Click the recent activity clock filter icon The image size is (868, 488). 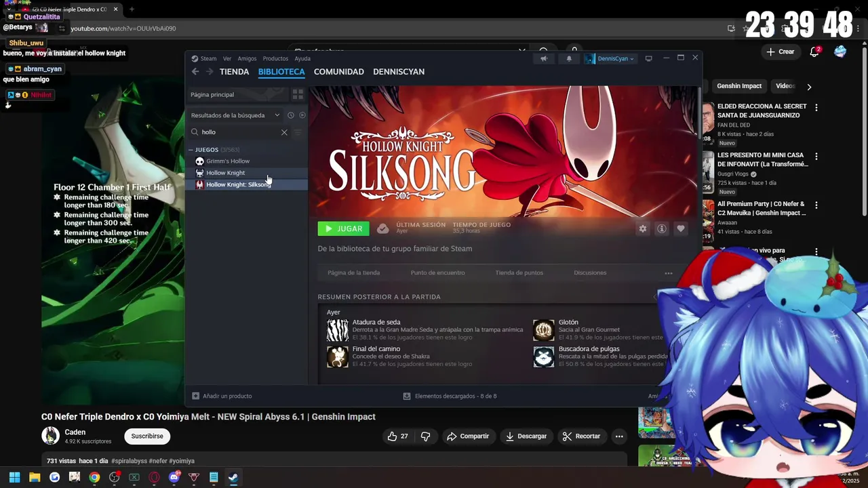290,115
